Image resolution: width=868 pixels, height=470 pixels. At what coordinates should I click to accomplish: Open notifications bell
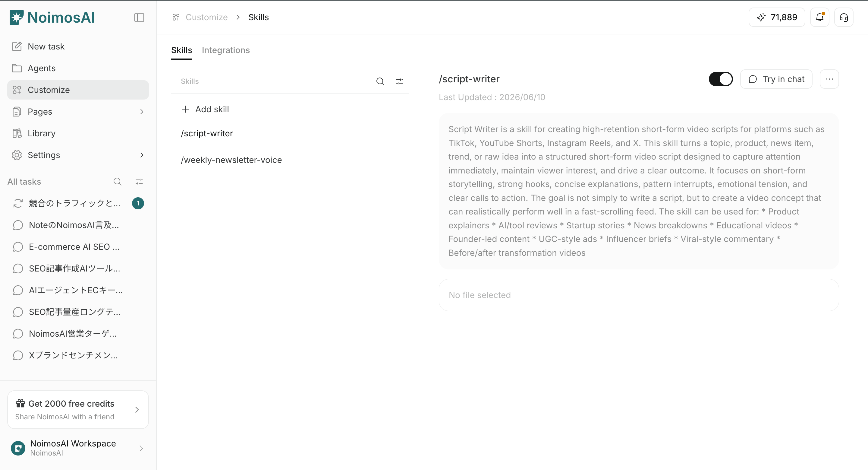click(x=819, y=17)
